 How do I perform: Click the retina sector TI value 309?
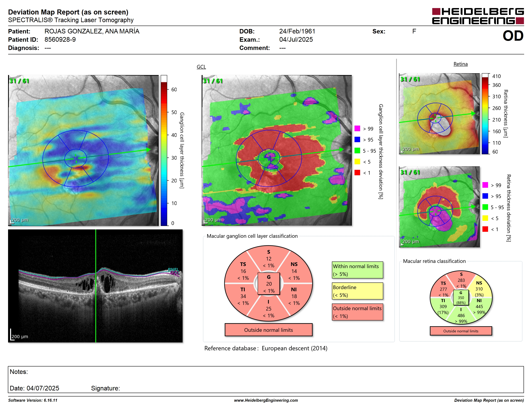(443, 307)
